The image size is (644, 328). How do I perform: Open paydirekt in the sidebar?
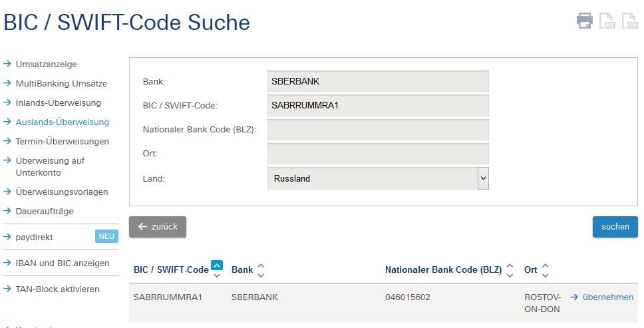coord(34,238)
